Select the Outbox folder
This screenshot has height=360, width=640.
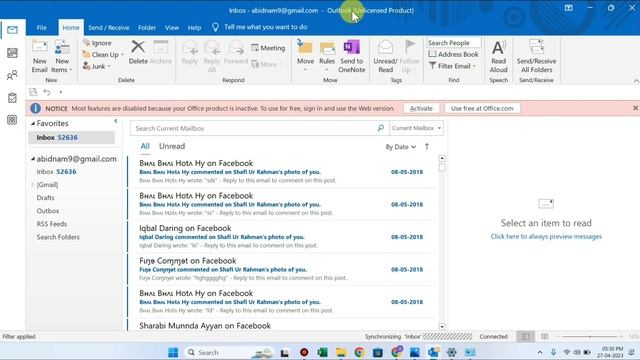[48, 211]
